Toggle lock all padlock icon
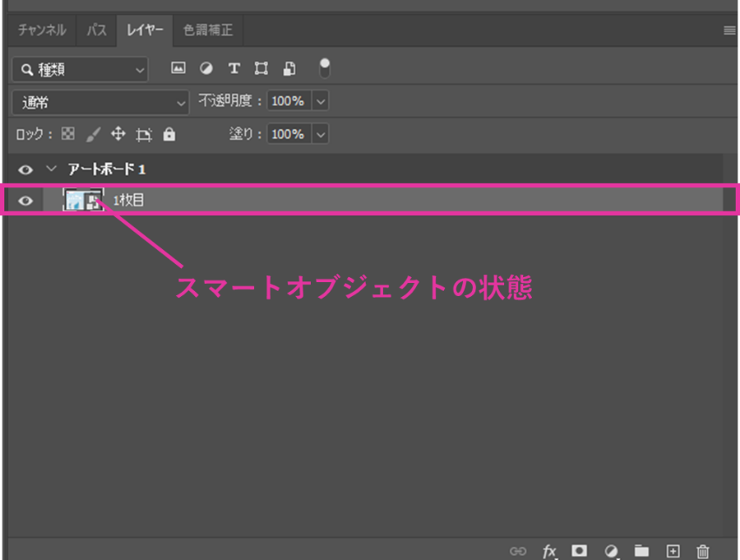The width and height of the screenshot is (740, 560). [169, 135]
